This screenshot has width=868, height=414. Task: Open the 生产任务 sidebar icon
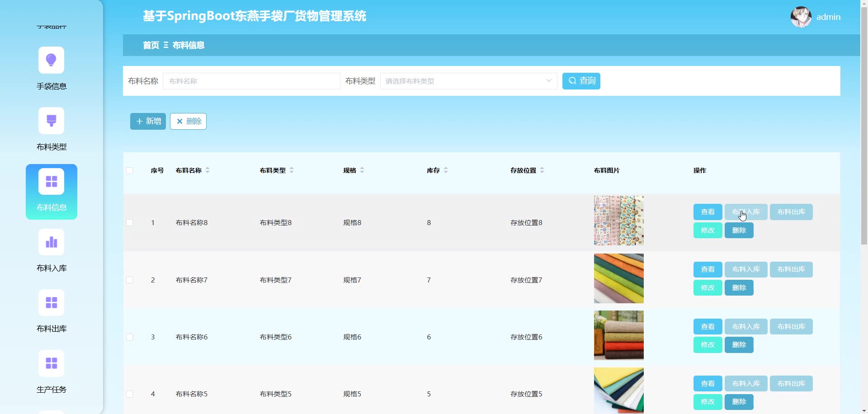tap(51, 363)
